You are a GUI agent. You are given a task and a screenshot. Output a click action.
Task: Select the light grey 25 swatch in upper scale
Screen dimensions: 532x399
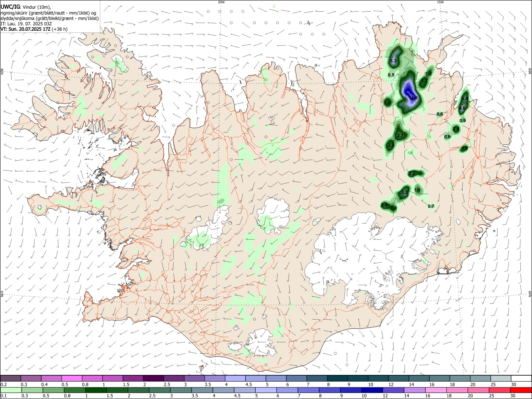(x=500, y=379)
